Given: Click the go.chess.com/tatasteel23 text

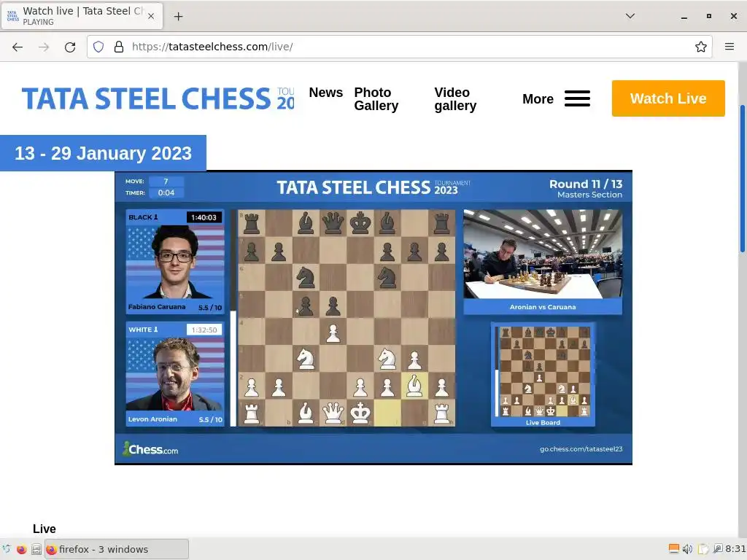Looking at the screenshot, I should coord(581,449).
